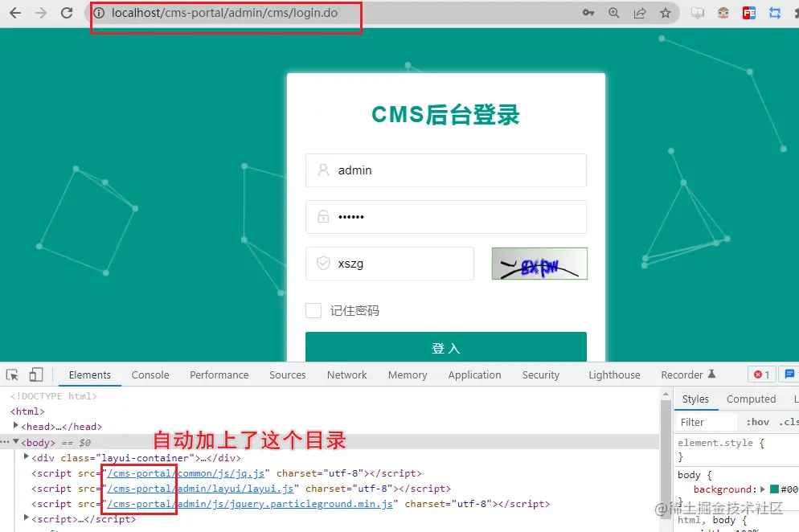The image size is (799, 532).
Task: Expand the head element node
Action: tap(16, 425)
